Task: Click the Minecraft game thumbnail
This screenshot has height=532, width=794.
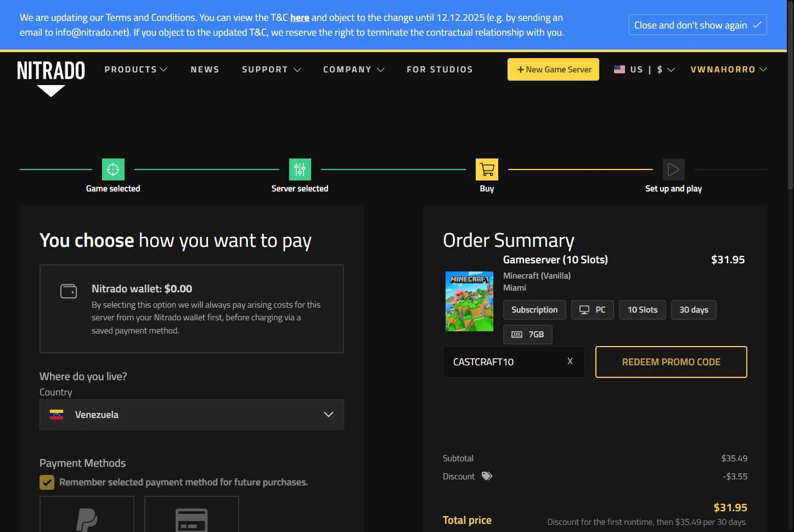Action: 469,301
